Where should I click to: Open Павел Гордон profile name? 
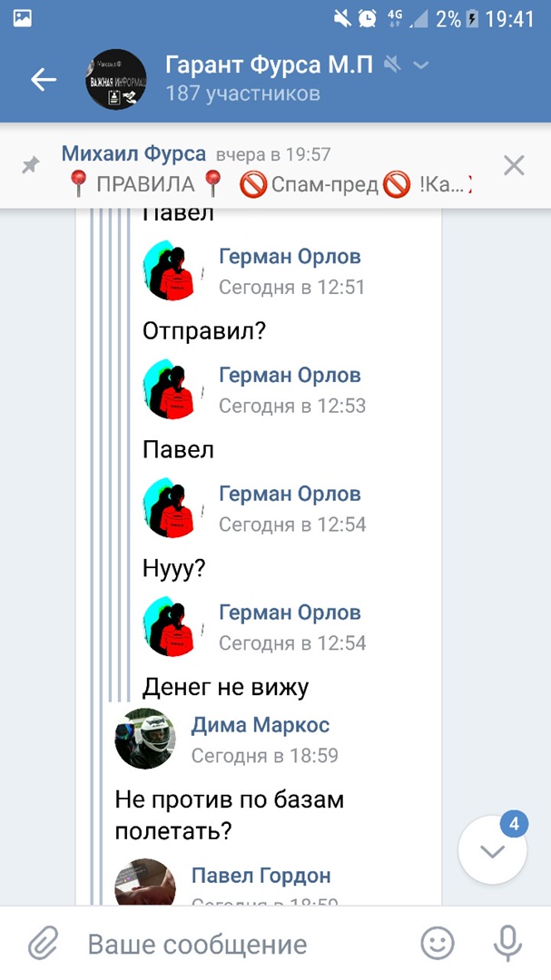point(261,876)
